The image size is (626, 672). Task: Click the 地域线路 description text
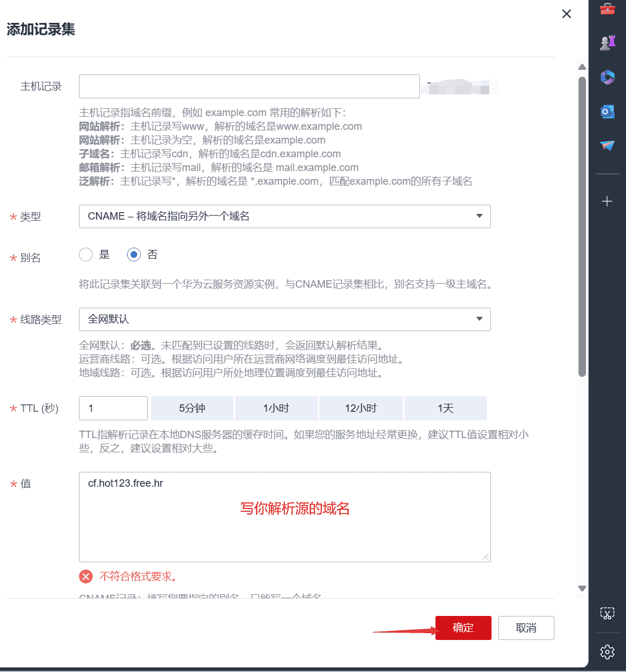[x=232, y=373]
